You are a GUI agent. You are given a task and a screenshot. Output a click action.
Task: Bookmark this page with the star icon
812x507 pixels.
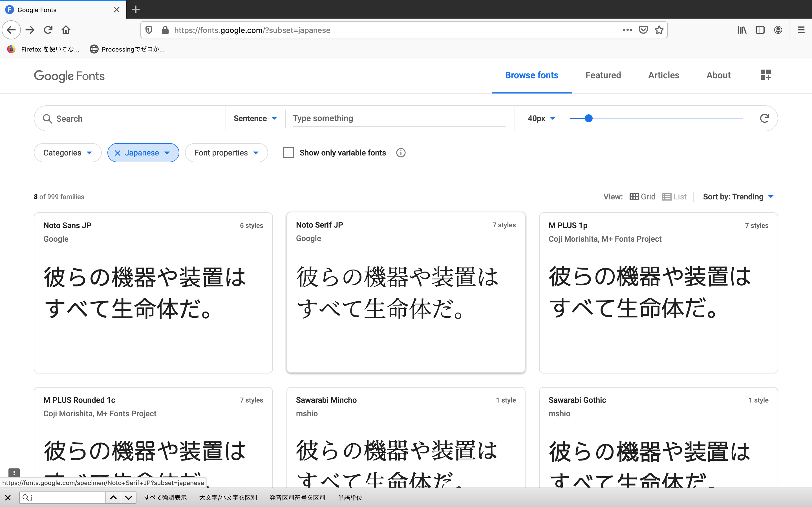659,30
